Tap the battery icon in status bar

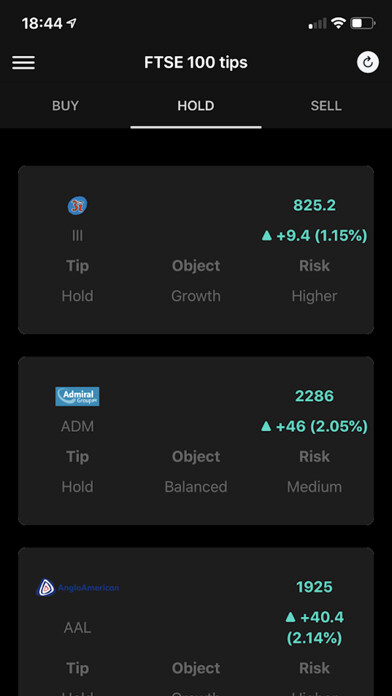point(363,23)
